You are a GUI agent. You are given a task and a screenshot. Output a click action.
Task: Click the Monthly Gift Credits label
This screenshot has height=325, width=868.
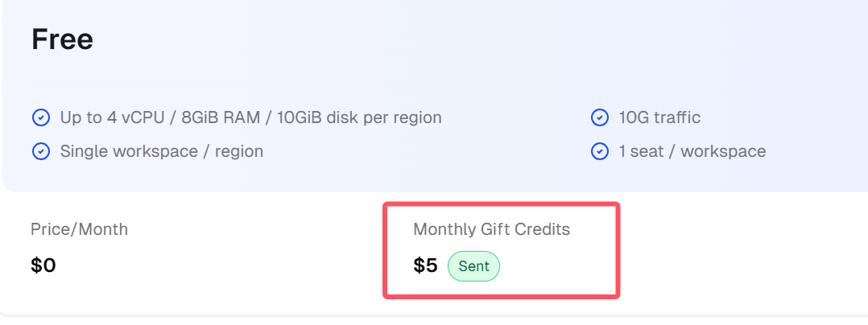pos(491,229)
